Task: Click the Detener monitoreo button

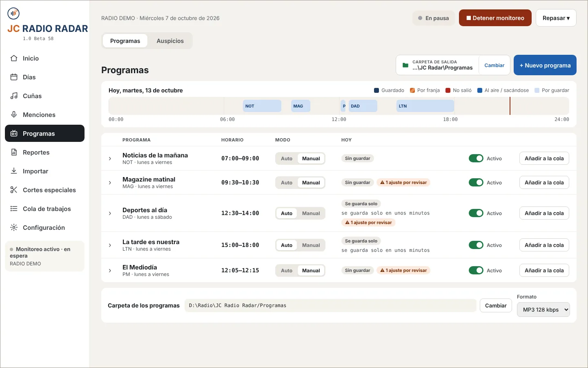Action: [495, 18]
